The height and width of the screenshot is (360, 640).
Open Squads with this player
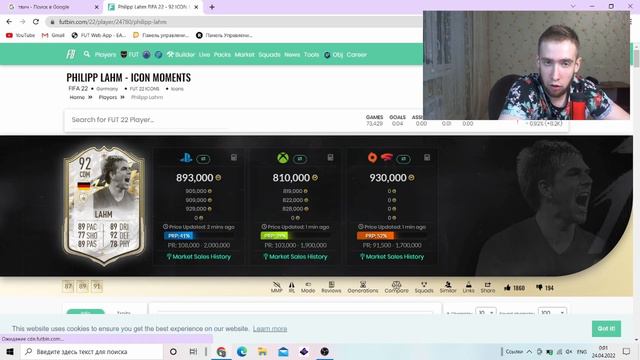tap(424, 287)
